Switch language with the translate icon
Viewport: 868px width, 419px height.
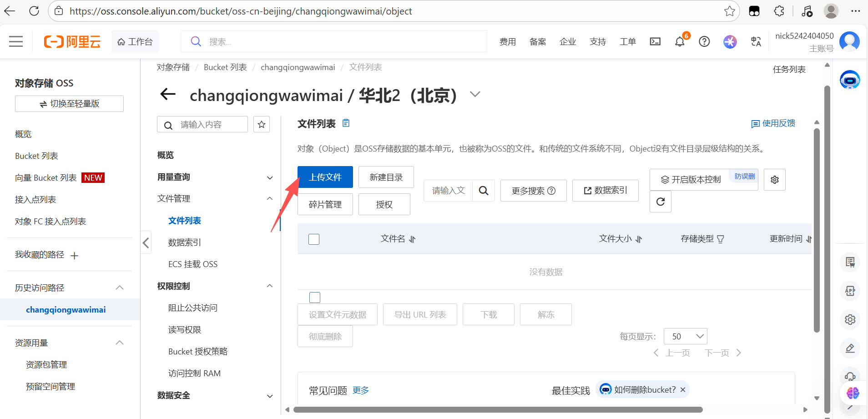click(x=756, y=41)
